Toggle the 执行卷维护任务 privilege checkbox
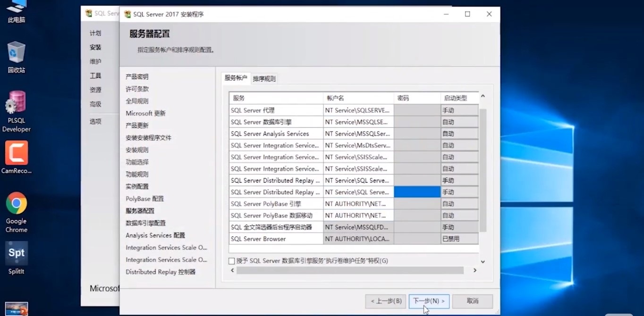The height and width of the screenshot is (316, 644). [231, 261]
